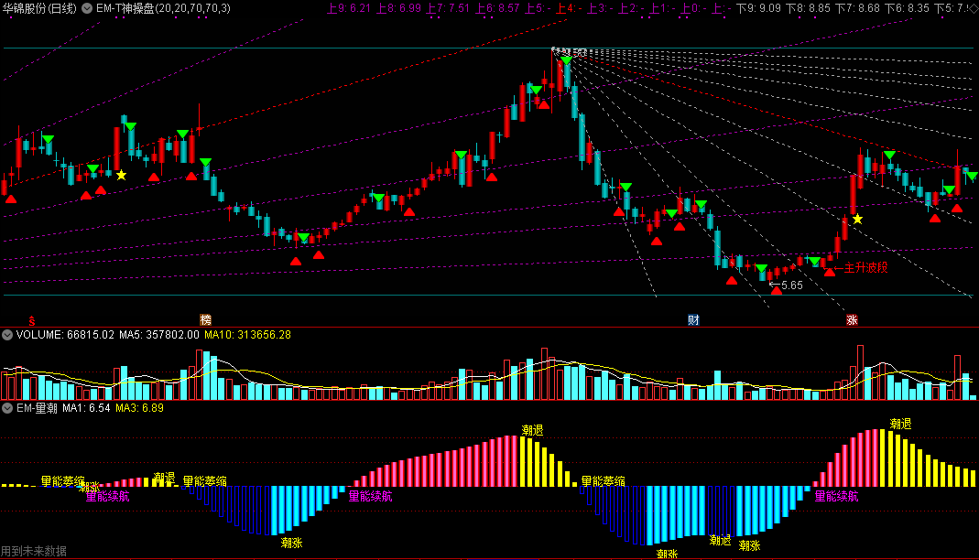Viewport: 979px width, 560px height.
Task: Click the MA3: 6.89 readout
Action: point(140,408)
